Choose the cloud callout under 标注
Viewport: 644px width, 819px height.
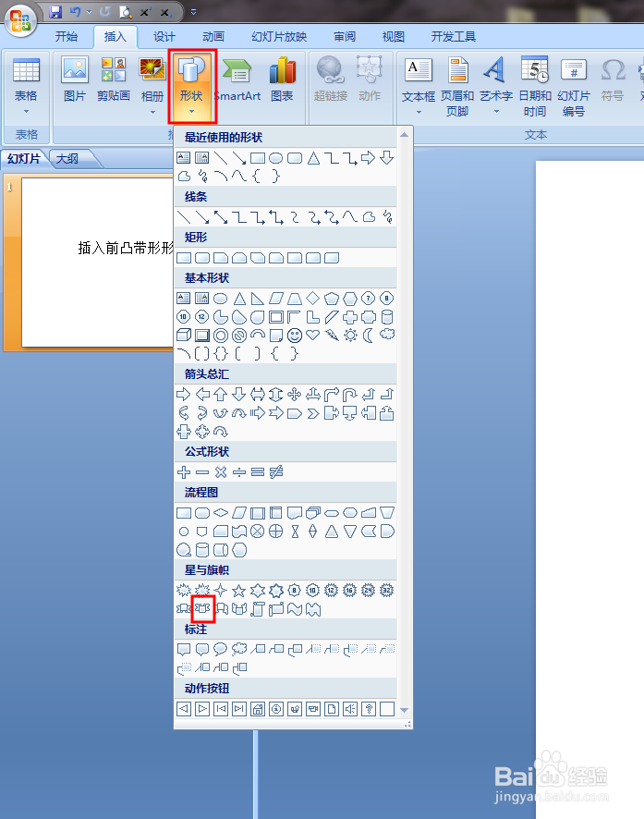point(239,649)
